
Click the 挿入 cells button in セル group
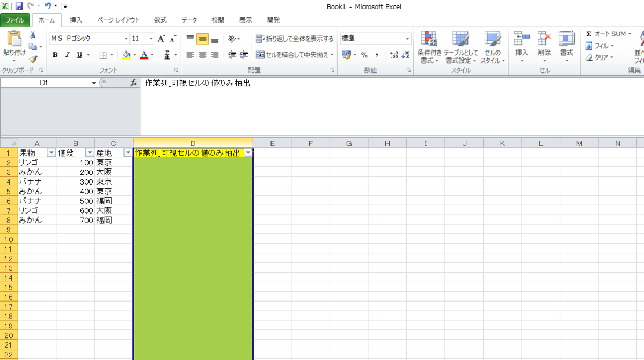[x=522, y=48]
